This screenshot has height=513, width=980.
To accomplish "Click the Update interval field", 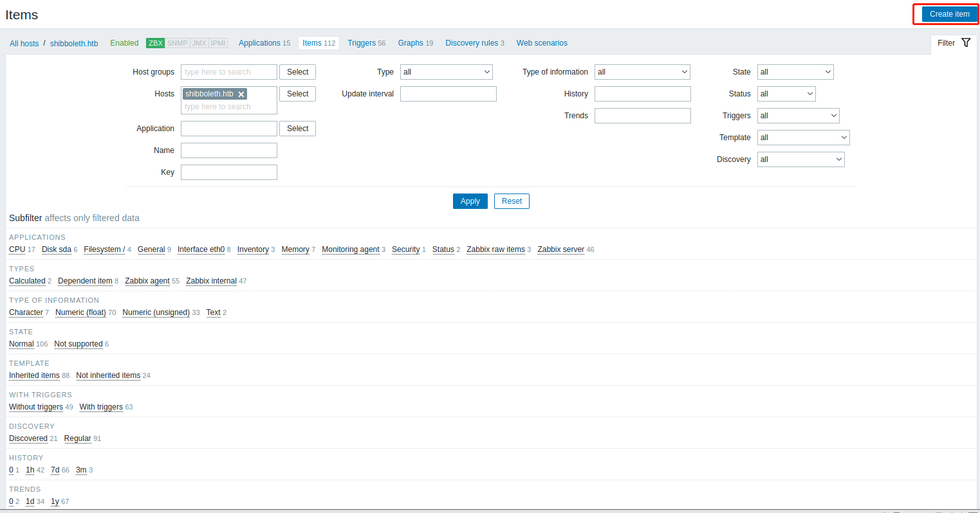I will click(x=448, y=94).
